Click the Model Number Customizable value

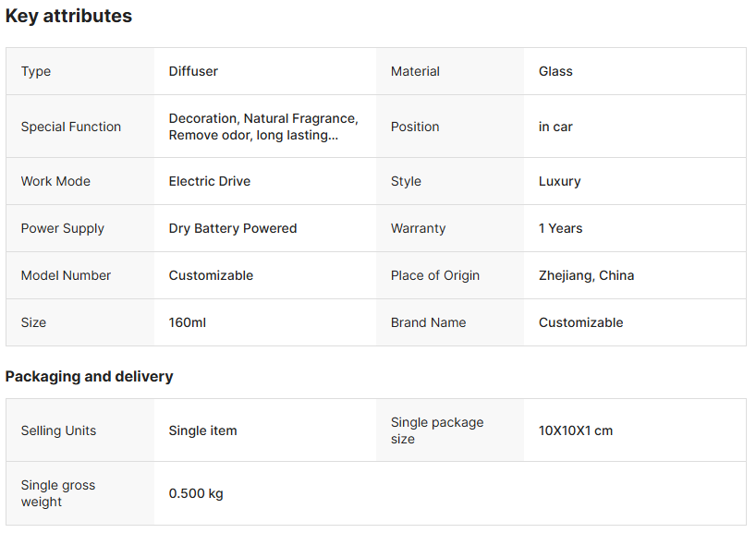click(211, 275)
